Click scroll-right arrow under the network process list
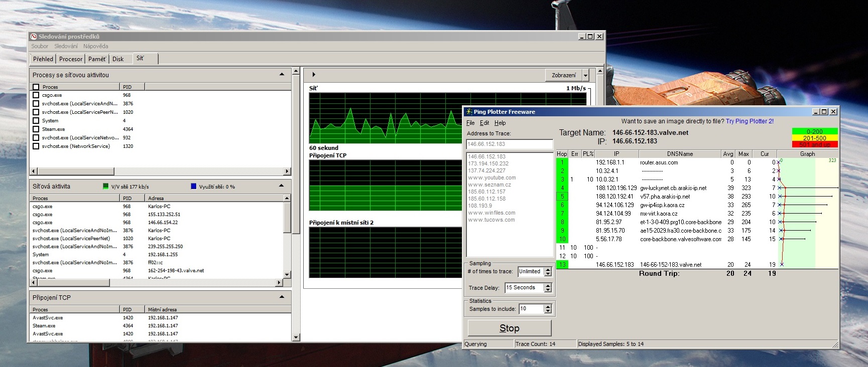Image resolution: width=868 pixels, height=367 pixels. point(287,171)
